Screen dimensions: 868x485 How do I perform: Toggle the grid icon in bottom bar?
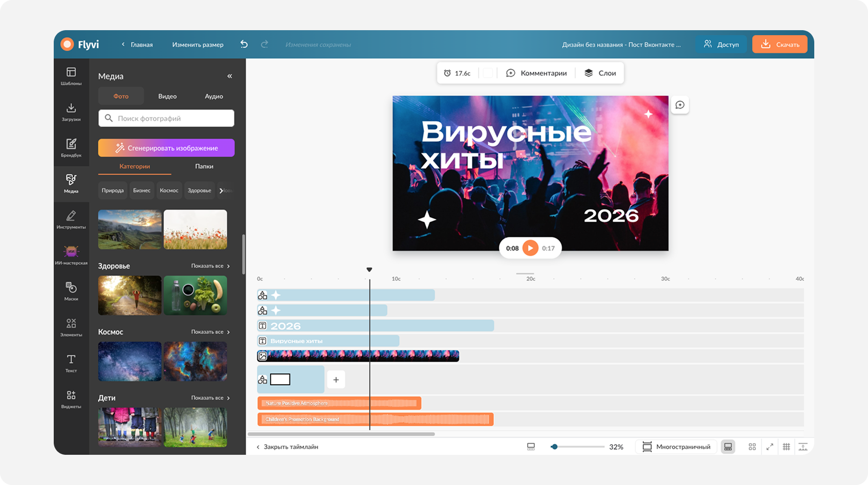click(x=786, y=447)
